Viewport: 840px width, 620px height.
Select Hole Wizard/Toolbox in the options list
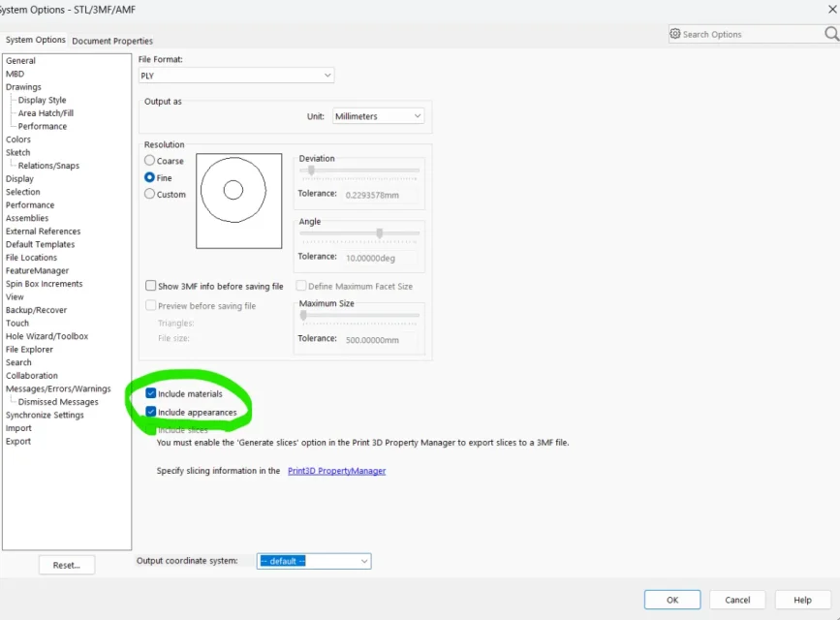47,336
